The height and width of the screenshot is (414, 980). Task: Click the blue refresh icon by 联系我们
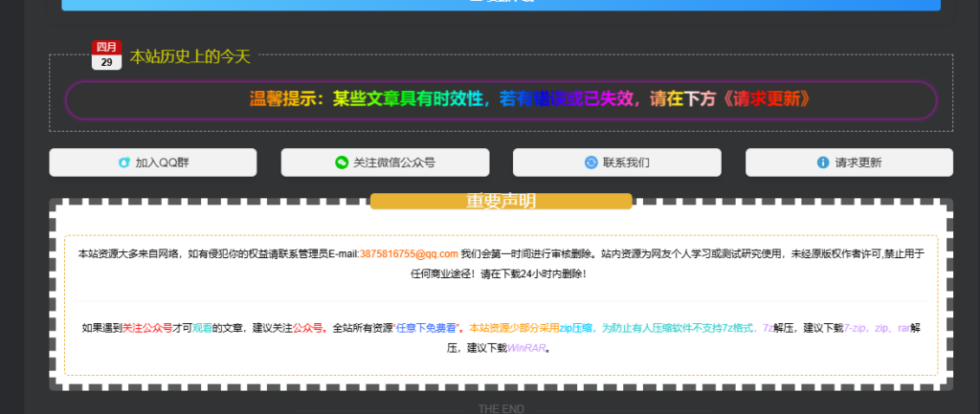click(591, 163)
